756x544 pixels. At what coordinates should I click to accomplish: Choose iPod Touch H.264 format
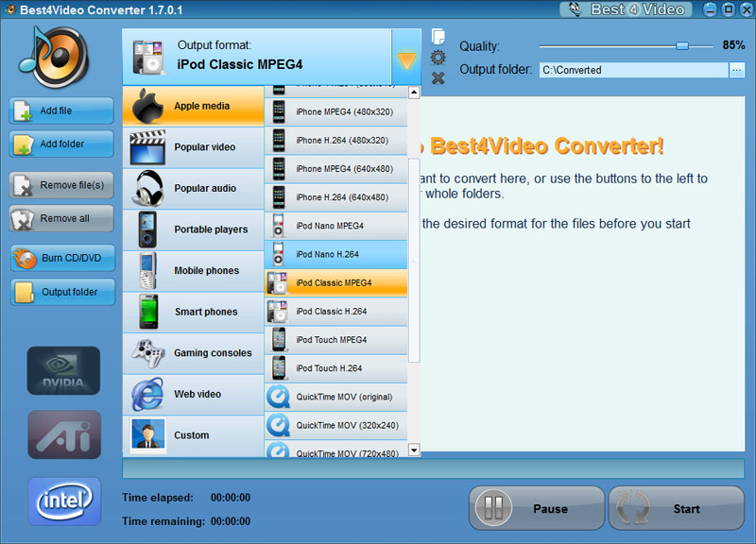pyautogui.click(x=336, y=368)
